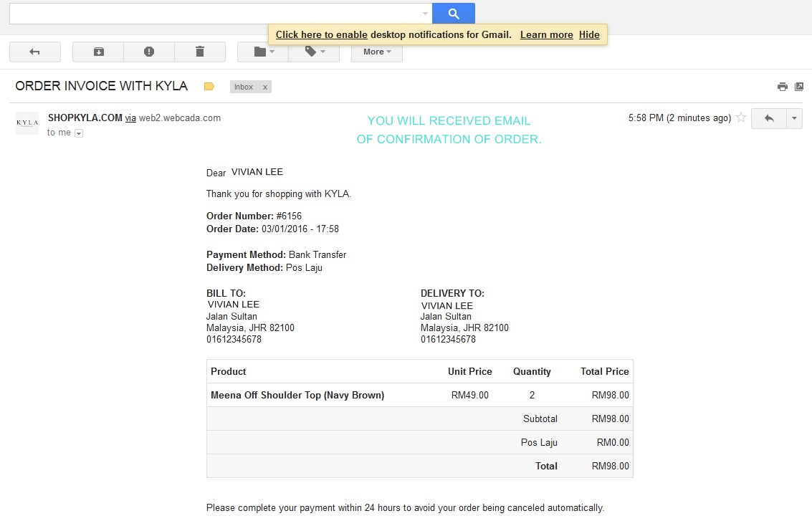
Task: Click 'Thank you for shopping with KYLA'
Action: [279, 193]
